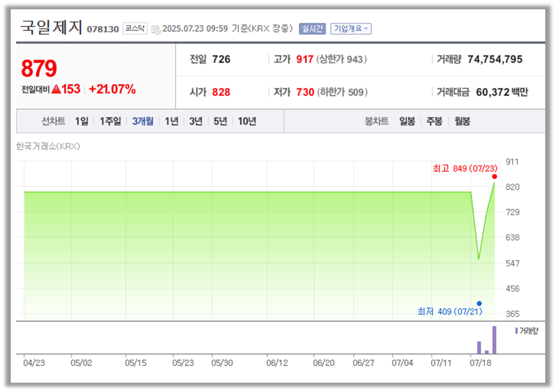Select the 1주일 line chart tab
The width and height of the screenshot is (556, 392).
(x=110, y=121)
